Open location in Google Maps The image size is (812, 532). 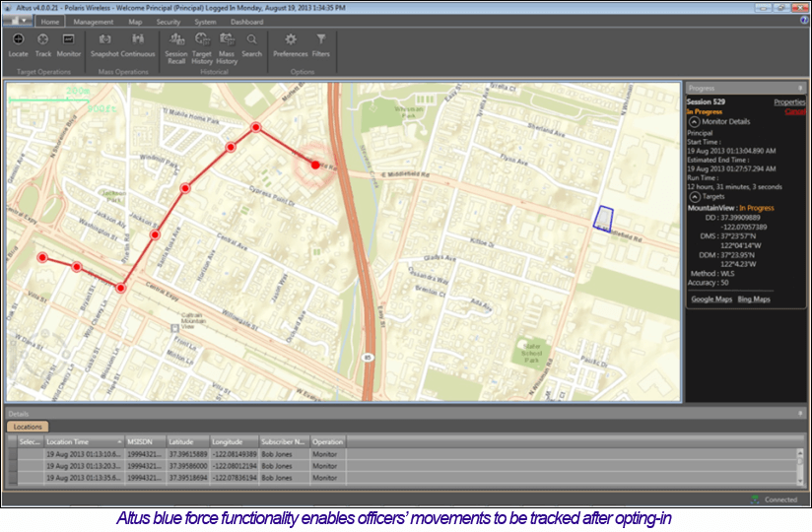point(711,299)
